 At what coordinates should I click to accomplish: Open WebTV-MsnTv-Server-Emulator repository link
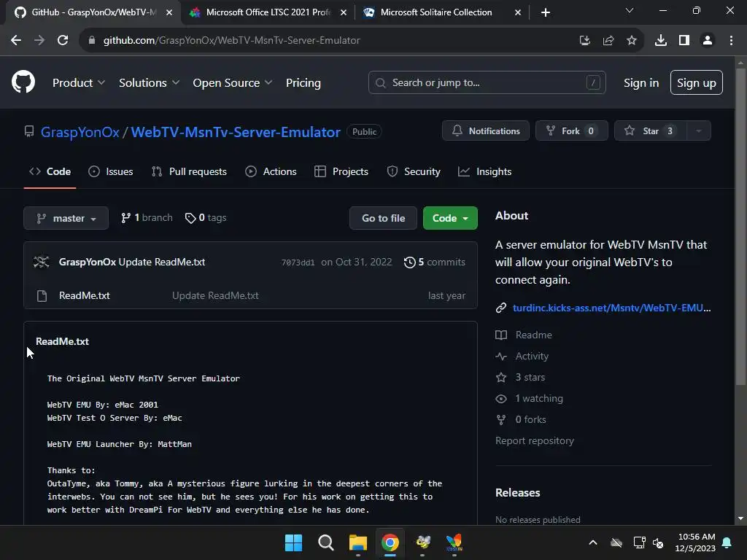coord(236,132)
